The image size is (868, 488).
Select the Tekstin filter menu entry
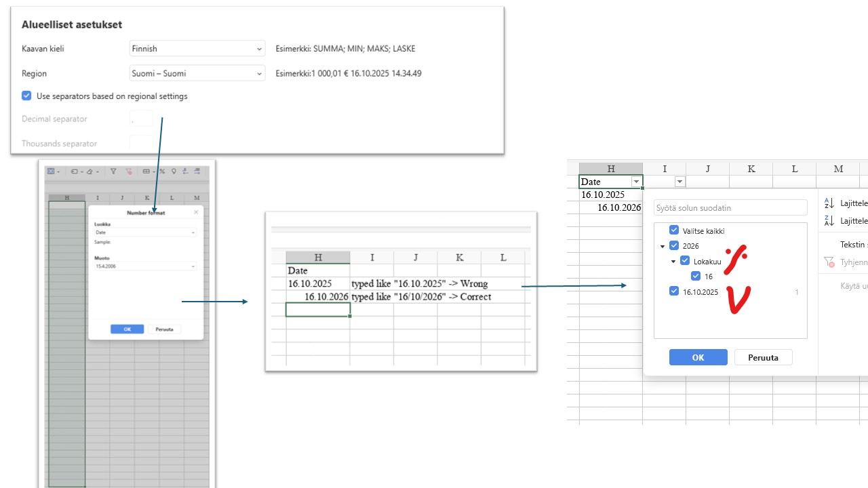point(852,245)
